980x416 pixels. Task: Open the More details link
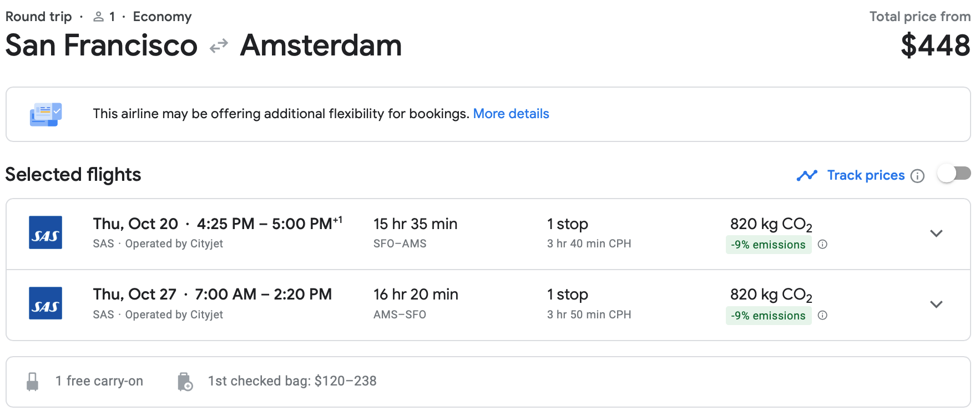511,114
